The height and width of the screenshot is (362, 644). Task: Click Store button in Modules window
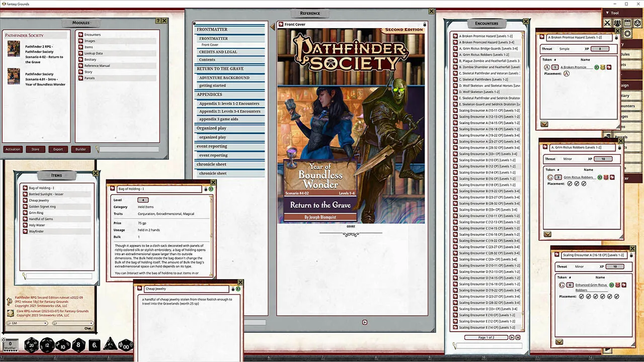pos(36,149)
